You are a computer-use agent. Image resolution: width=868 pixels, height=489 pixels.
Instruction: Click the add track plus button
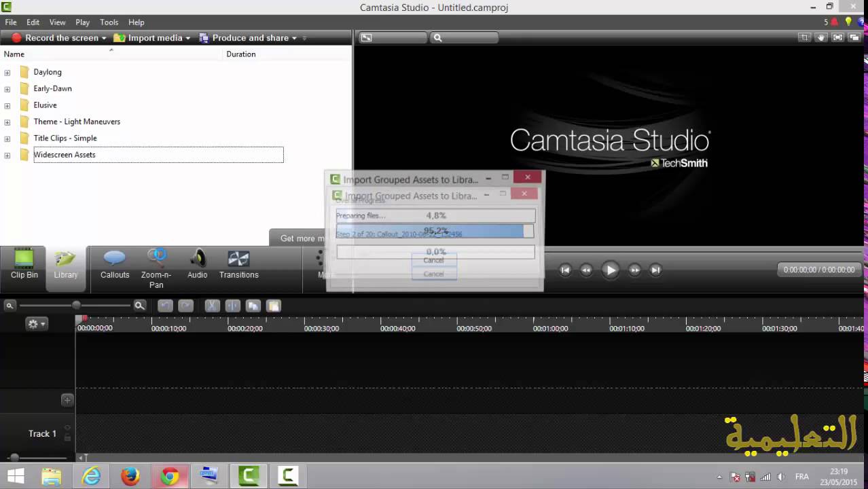67,400
